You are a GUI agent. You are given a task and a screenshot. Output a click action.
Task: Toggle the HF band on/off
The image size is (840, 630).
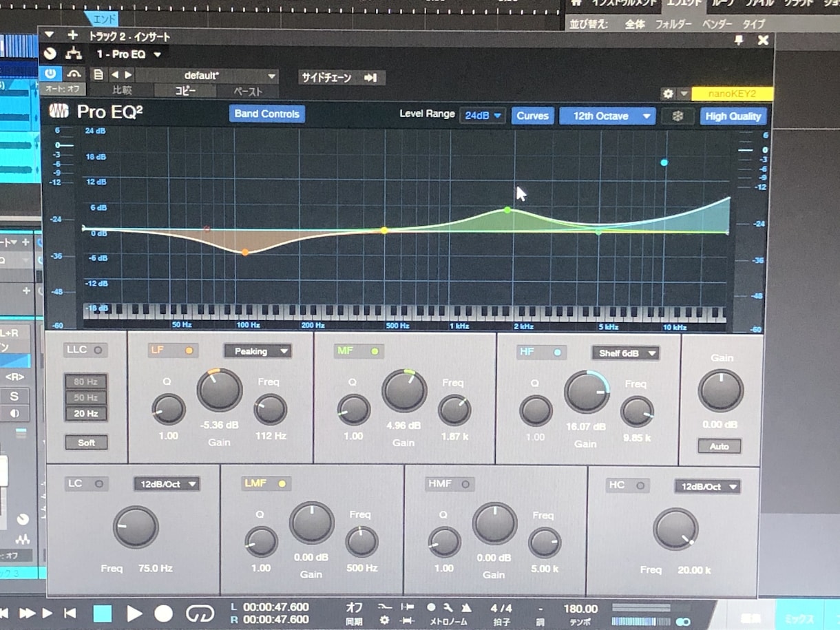557,352
